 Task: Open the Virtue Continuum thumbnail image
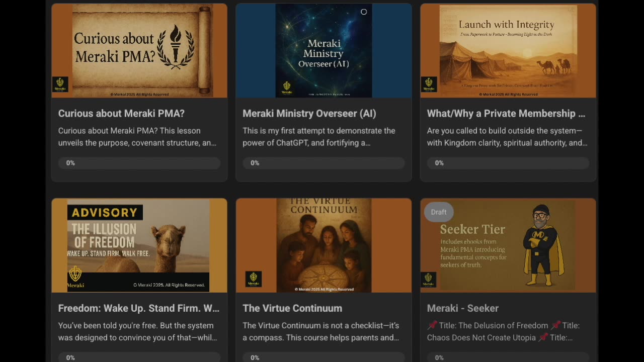[324, 245]
